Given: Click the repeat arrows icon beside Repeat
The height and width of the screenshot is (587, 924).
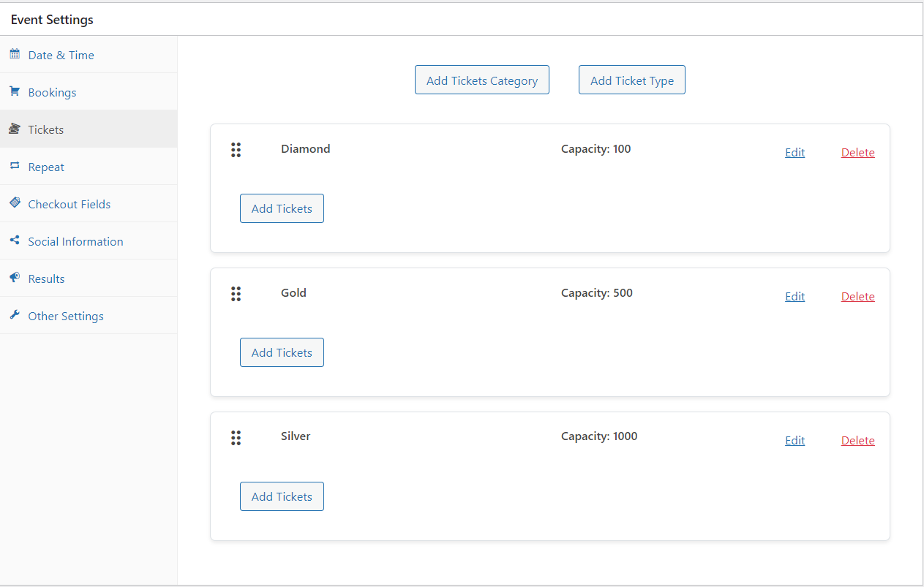Looking at the screenshot, I should [x=14, y=166].
